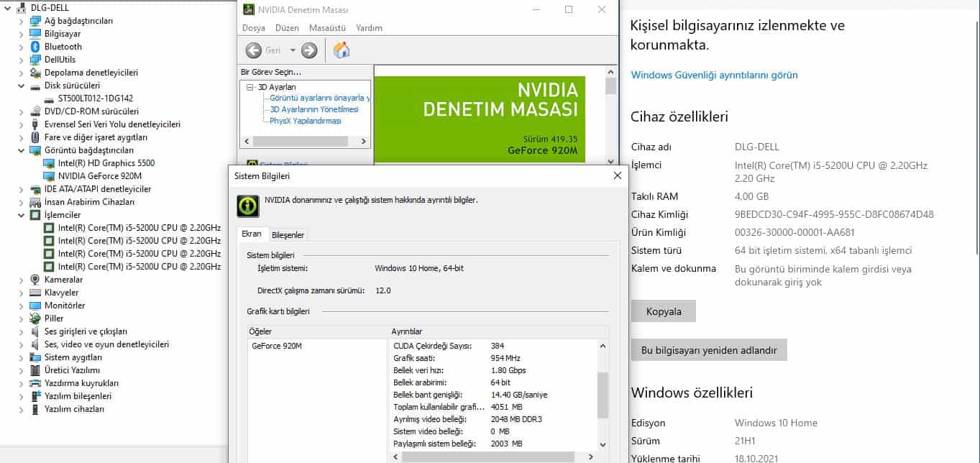The image size is (980, 463).
Task: Click the Sistem aygıtları icon
Action: coord(35,357)
